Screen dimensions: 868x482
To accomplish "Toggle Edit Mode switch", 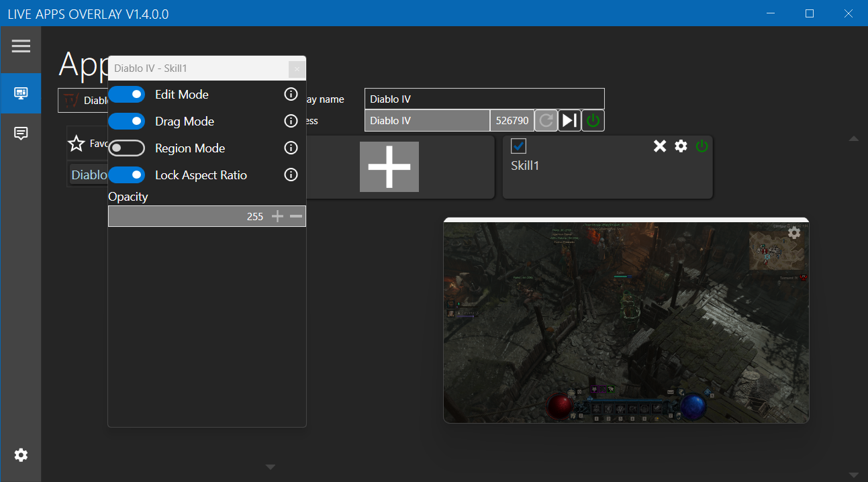I will pos(127,95).
